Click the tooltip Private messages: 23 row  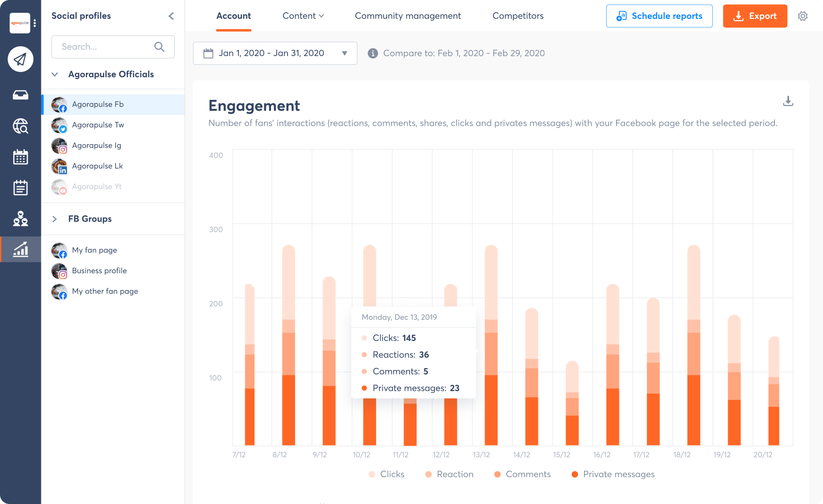click(x=411, y=388)
